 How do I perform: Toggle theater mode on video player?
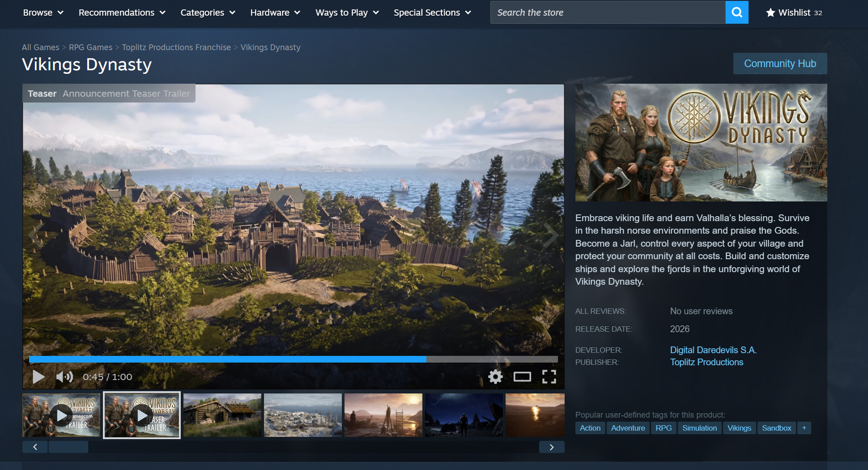[522, 377]
